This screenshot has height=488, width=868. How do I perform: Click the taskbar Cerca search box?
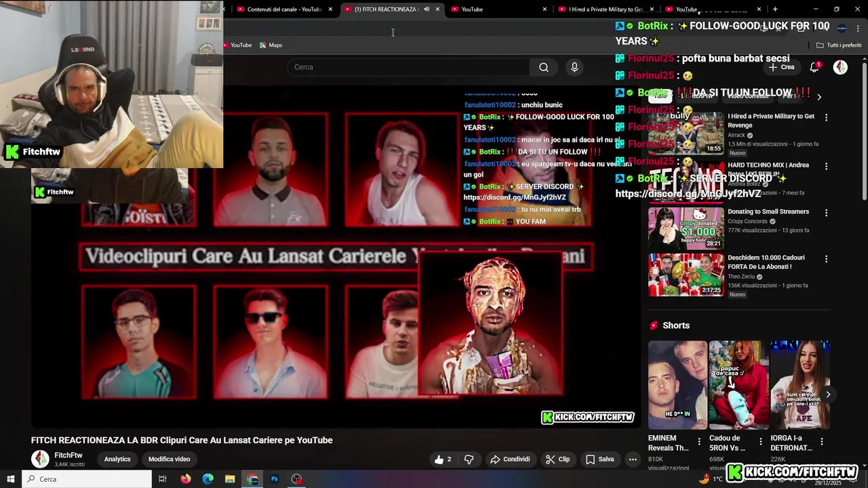pos(87,479)
